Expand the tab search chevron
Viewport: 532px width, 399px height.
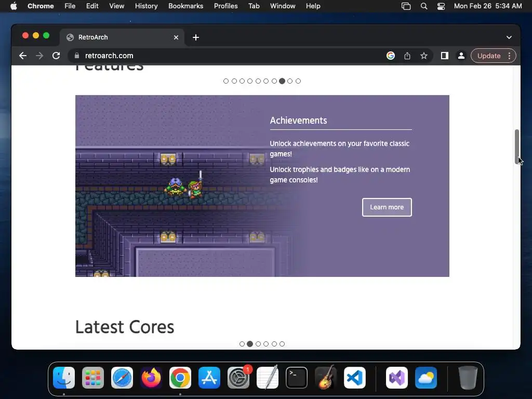point(509,37)
